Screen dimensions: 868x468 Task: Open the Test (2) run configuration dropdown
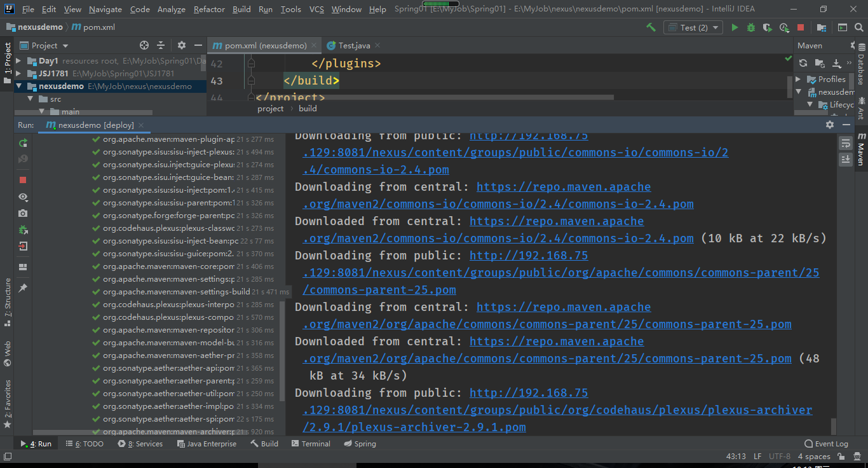pyautogui.click(x=693, y=27)
